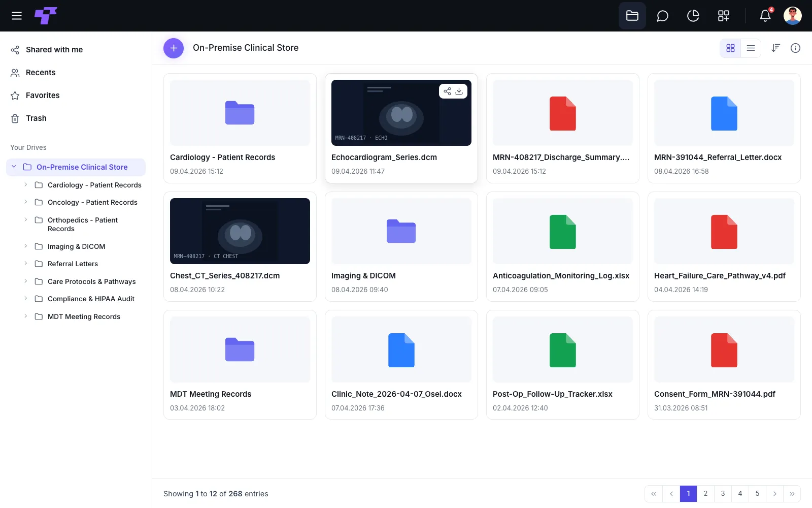The width and height of the screenshot is (812, 508).
Task: Open the info details icon
Action: click(795, 48)
